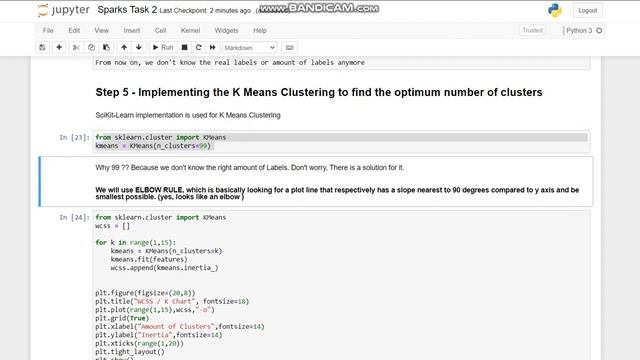This screenshot has height=360, width=640.
Task: Restart kernel and run all cells icon
Action: (x=213, y=47)
